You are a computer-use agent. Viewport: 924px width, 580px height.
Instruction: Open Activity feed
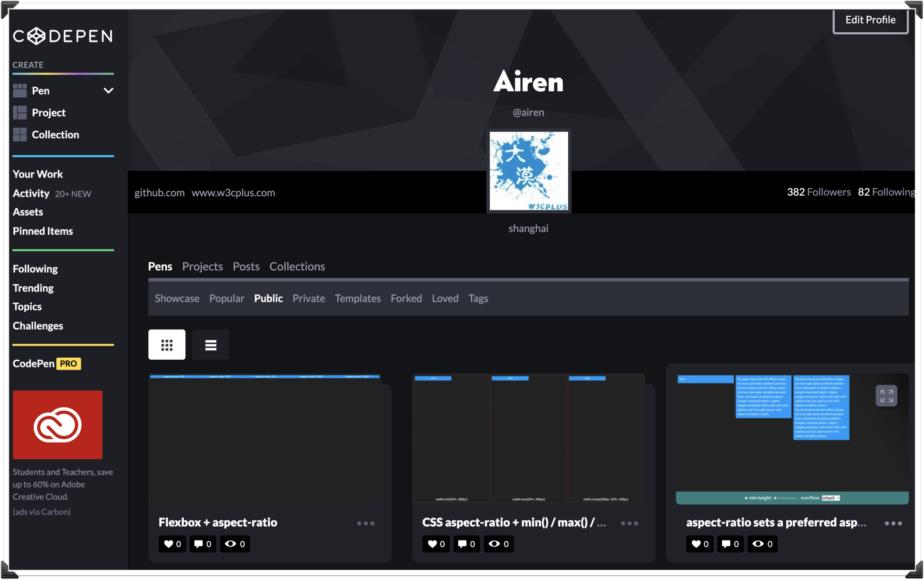click(x=31, y=193)
